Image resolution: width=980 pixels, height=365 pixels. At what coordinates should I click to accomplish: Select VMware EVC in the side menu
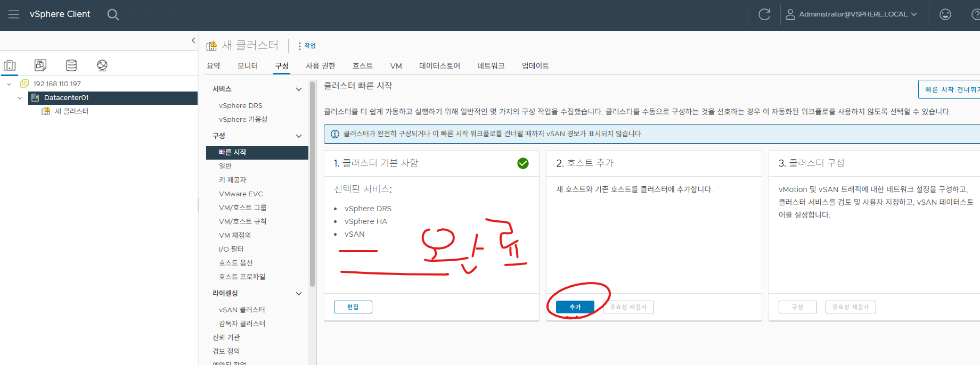[241, 194]
